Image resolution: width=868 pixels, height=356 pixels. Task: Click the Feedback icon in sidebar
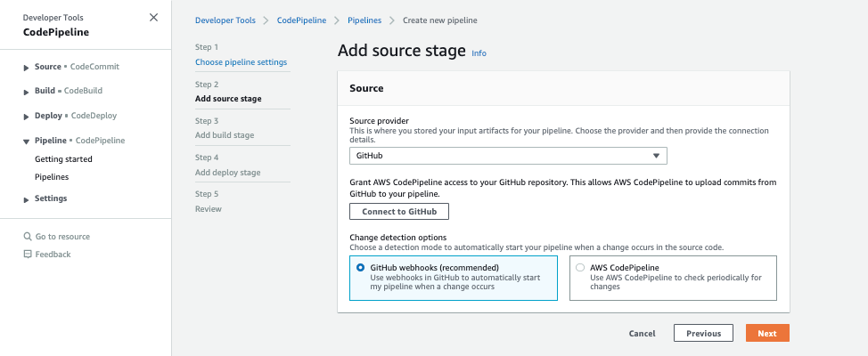pos(28,255)
